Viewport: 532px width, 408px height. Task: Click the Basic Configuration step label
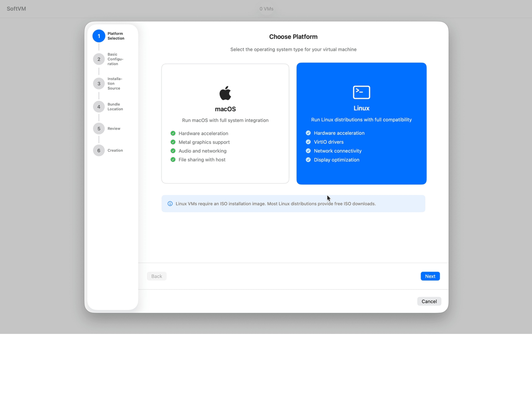pyautogui.click(x=116, y=59)
